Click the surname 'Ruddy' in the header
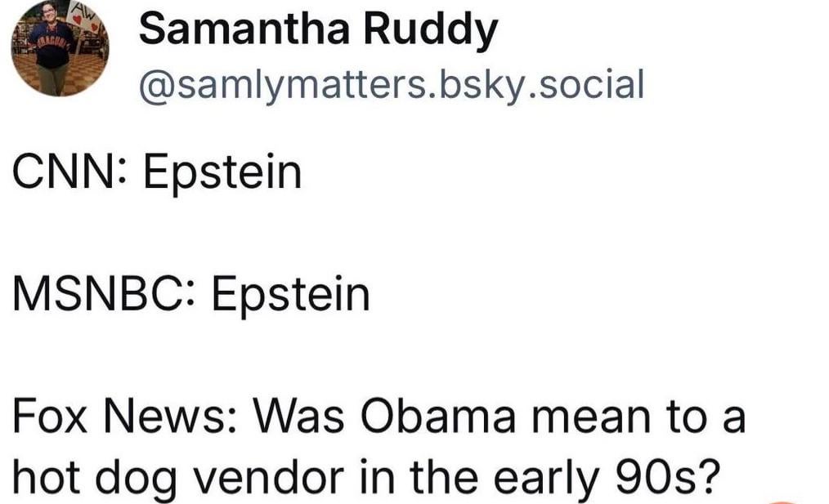This screenshot has width=829, height=504. [431, 30]
